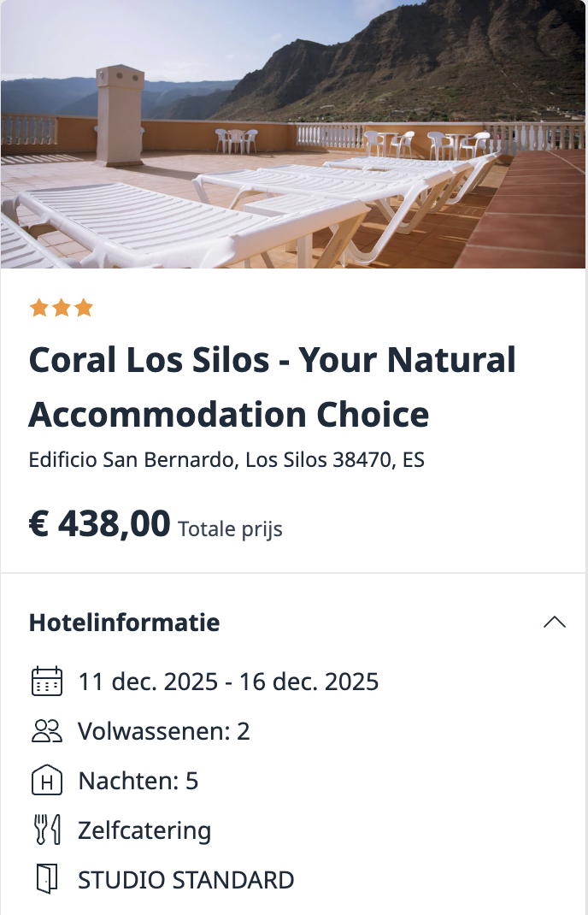Open the rooftop terrace photo
This screenshot has width=588, height=915.
(x=294, y=137)
